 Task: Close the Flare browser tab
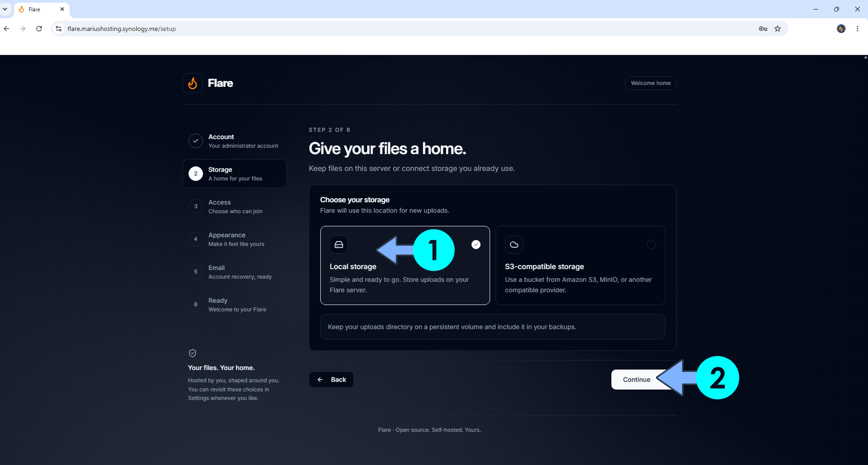coord(62,9)
